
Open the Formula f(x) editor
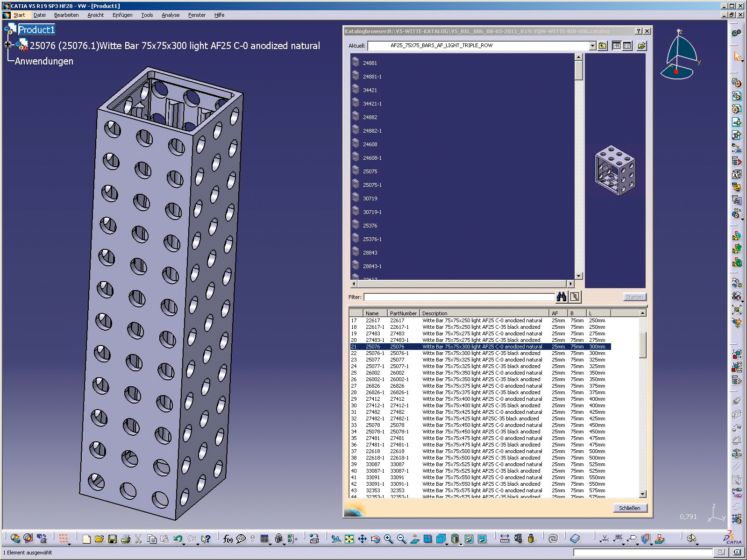tap(228, 539)
